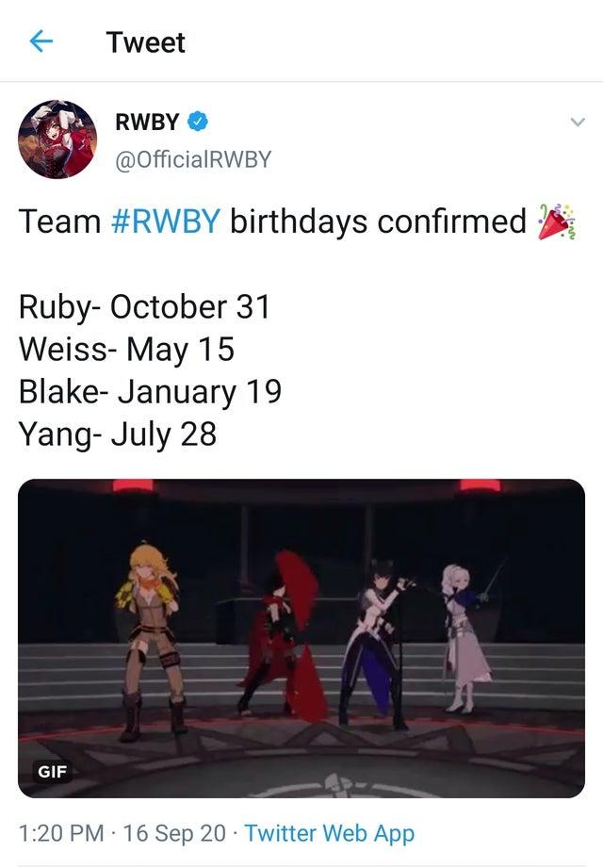This screenshot has height=868, width=603.
Task: Select the Yang- July 28 line
Action: click(117, 434)
